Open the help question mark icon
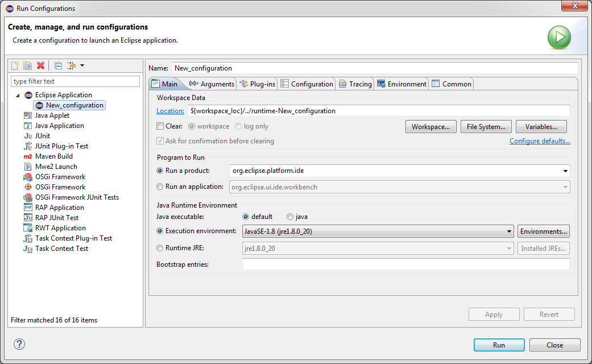The width and height of the screenshot is (592, 364). [19, 344]
